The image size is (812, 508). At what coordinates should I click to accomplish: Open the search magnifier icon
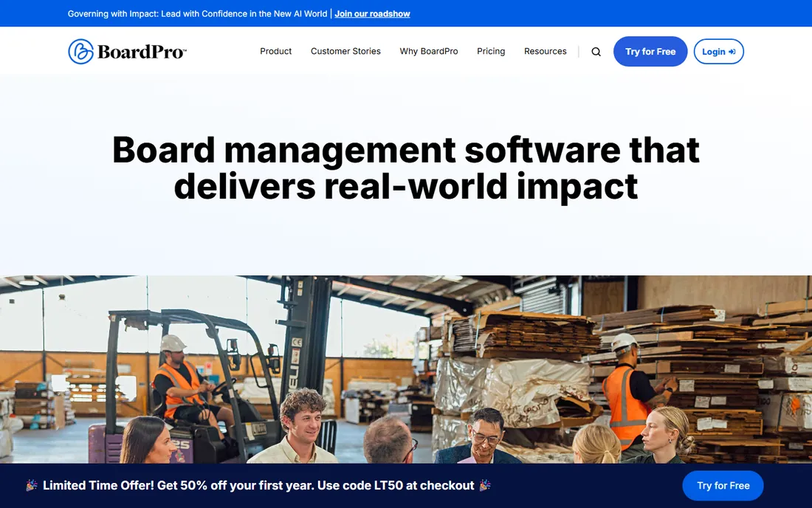click(596, 52)
